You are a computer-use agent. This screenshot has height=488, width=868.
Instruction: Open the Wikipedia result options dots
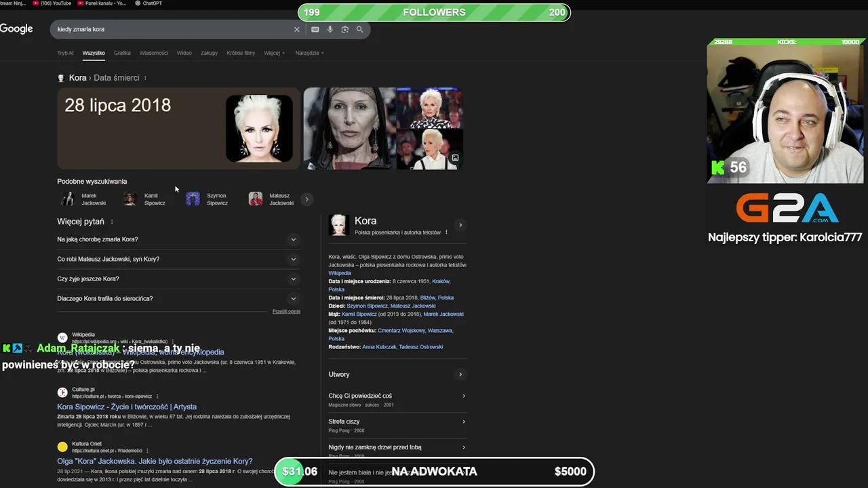coord(173,342)
